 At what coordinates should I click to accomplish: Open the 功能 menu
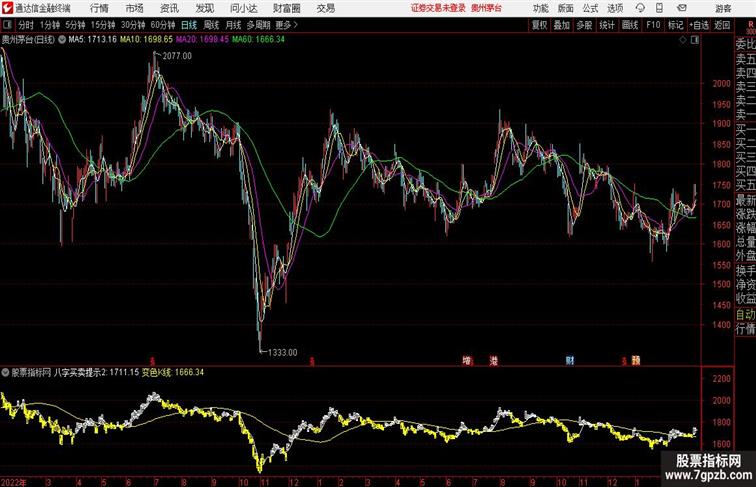point(540,8)
